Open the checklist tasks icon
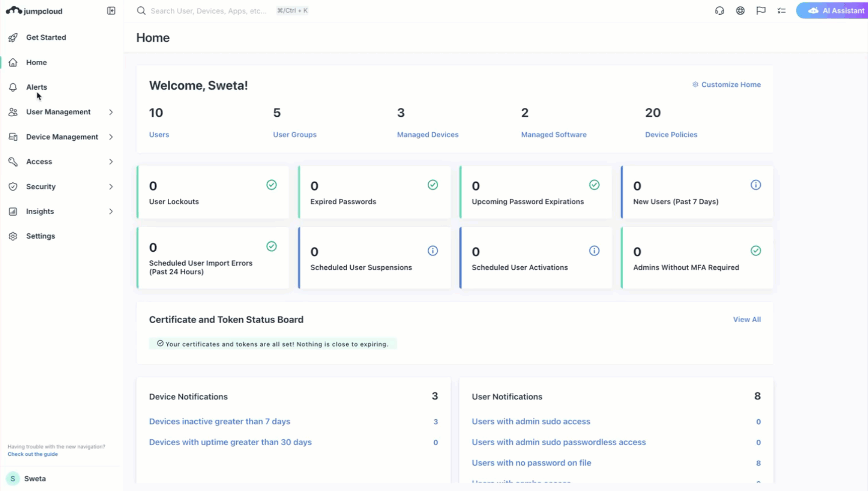This screenshot has height=491, width=868. point(781,11)
